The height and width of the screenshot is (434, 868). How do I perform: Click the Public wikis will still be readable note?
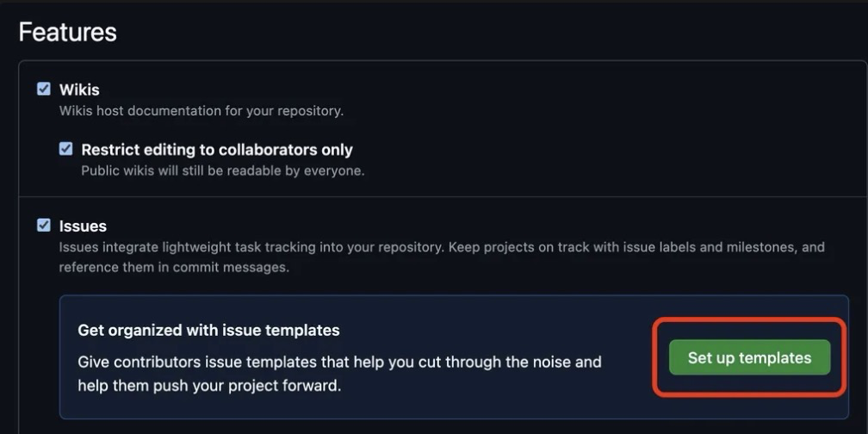pos(222,171)
